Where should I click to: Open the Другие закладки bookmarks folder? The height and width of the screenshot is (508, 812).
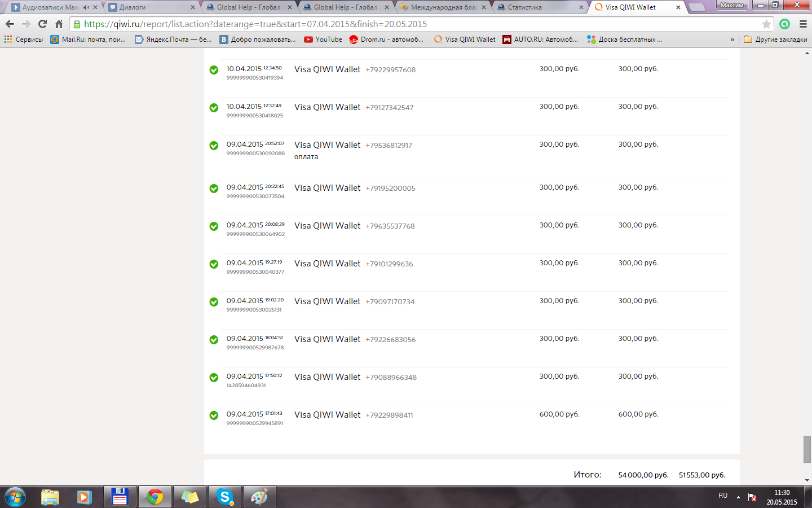(x=775, y=40)
